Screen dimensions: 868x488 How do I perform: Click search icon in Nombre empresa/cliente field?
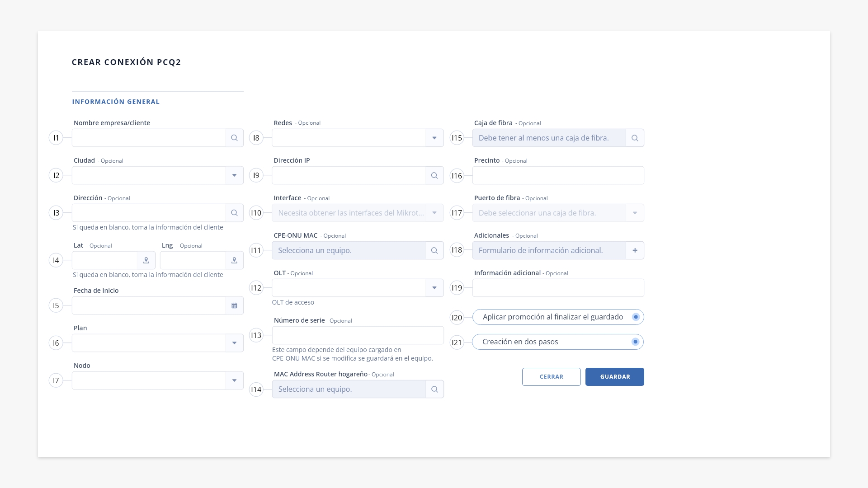click(x=234, y=138)
